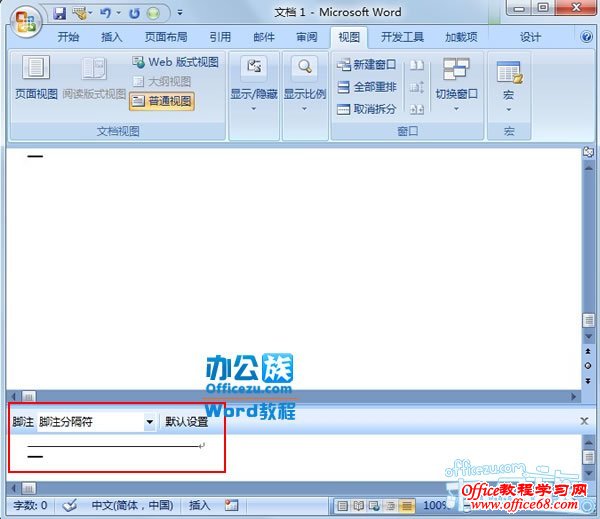600x519 pixels.
Task: Toggle the 插入 insert mode indicator
Action: click(199, 505)
